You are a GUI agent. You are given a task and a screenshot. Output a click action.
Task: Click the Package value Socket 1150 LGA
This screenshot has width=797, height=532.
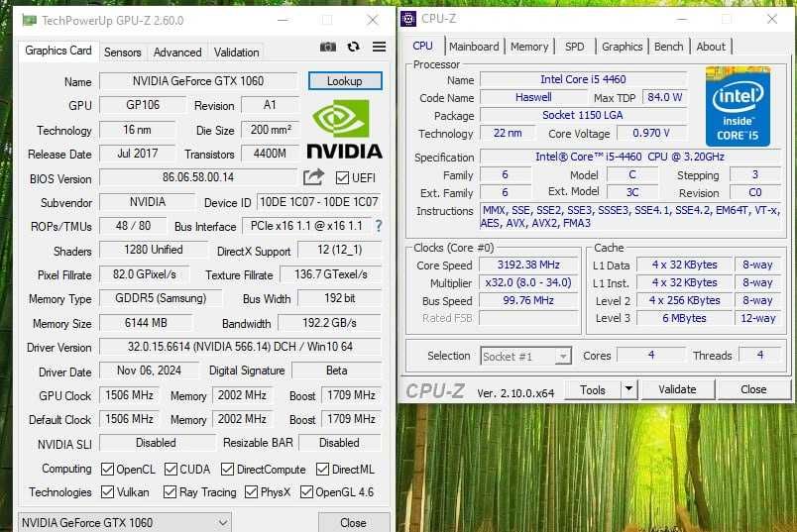click(583, 115)
